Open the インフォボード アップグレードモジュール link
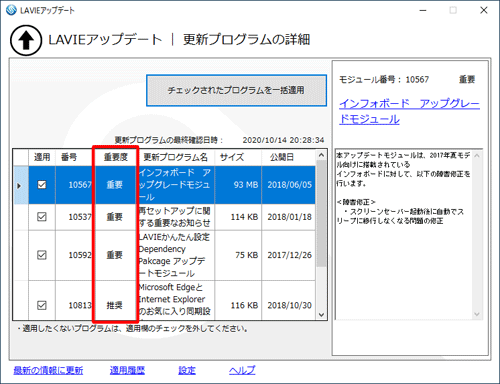Screen dimensions: 500x384 click(x=409, y=111)
